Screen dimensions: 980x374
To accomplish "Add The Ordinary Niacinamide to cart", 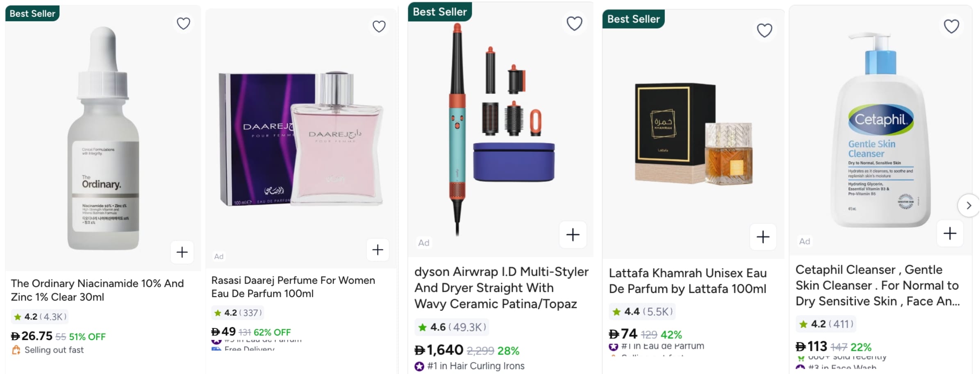I will tap(182, 252).
